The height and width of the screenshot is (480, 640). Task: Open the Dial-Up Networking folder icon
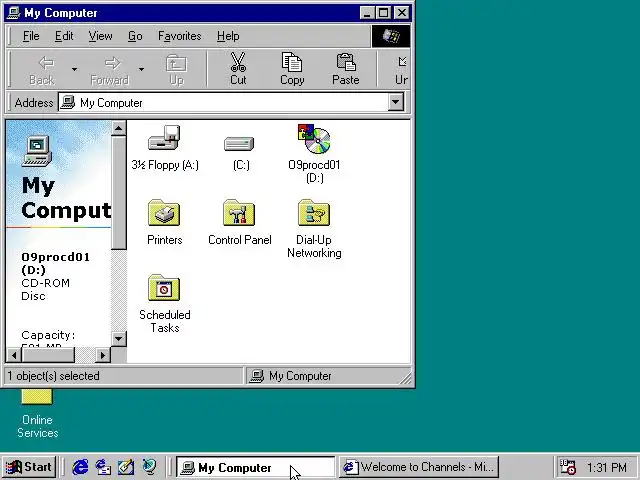click(x=314, y=213)
